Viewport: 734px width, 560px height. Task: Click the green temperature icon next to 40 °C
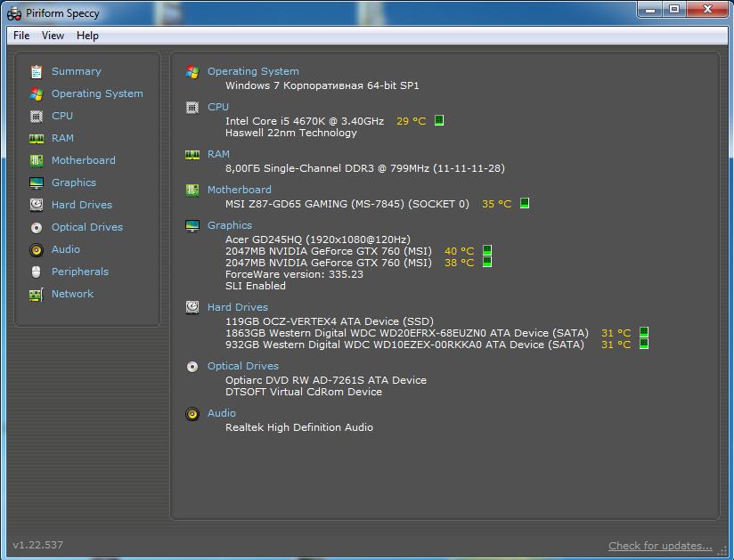(487, 250)
